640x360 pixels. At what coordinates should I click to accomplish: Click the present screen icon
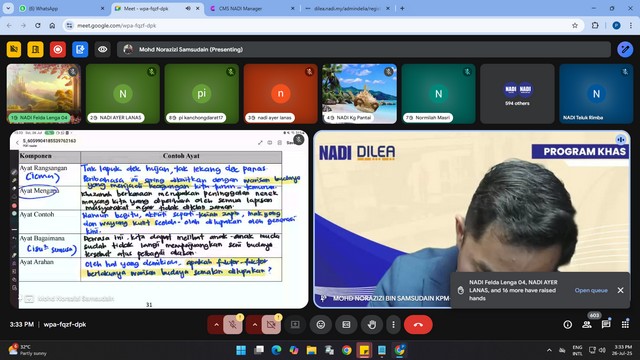pos(295,325)
